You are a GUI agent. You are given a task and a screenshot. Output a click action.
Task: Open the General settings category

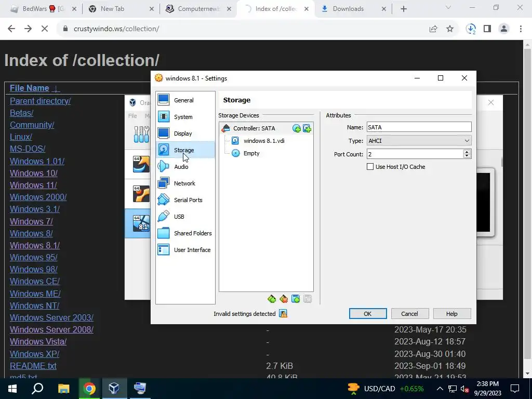[185, 100]
